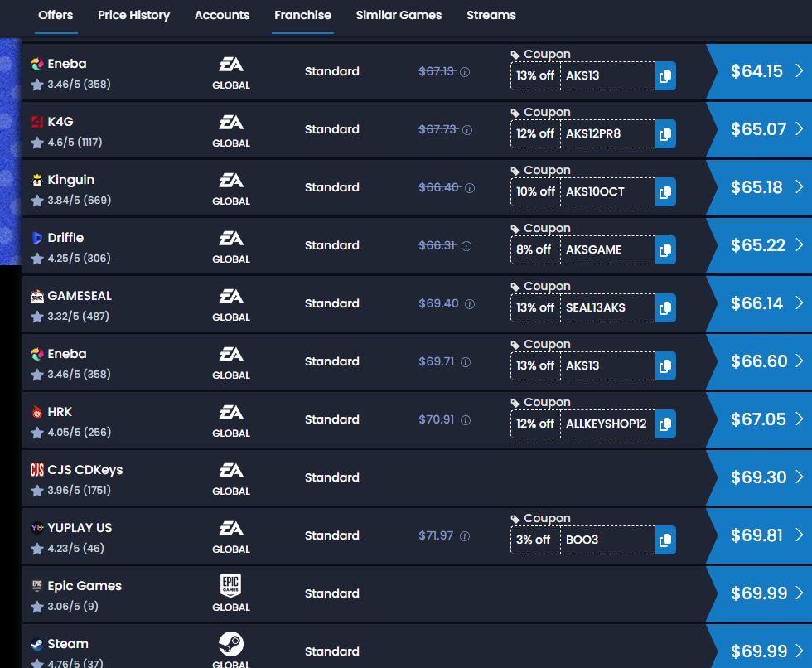Click the struck-through $66.40 price

[439, 187]
